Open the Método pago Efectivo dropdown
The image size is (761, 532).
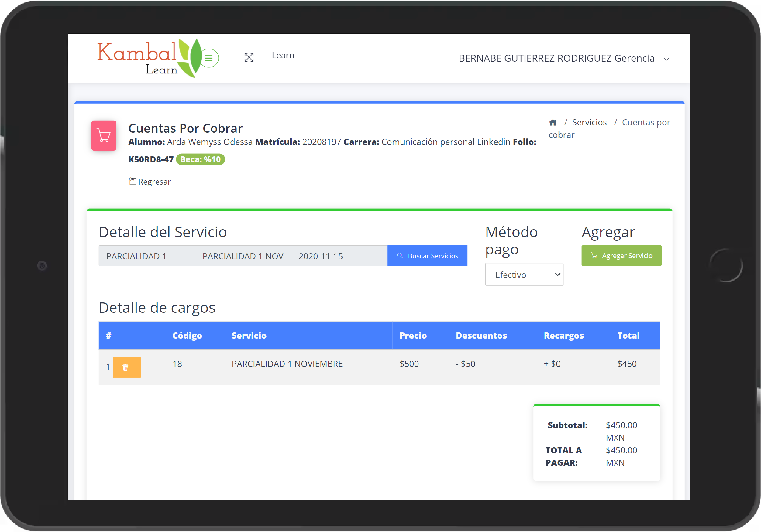[524, 275]
